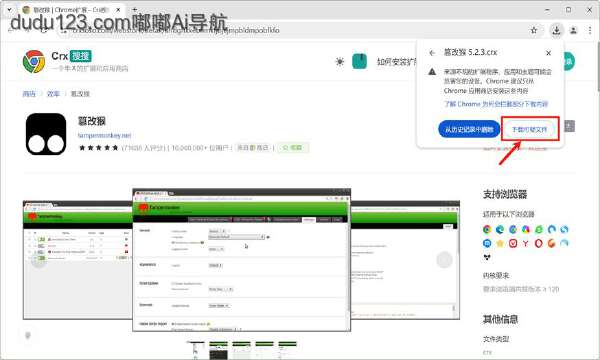
Task: Open a new browser tab
Action: click(x=134, y=10)
